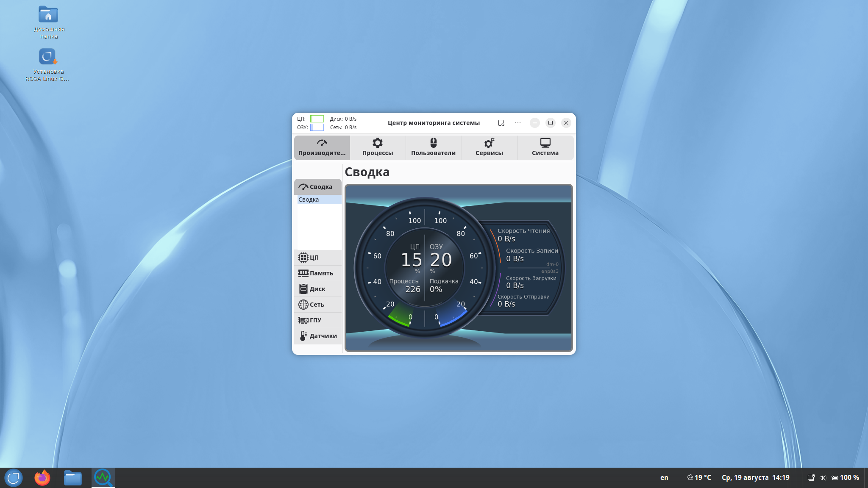Launch Firefox from the taskbar
The image size is (868, 488).
(42, 478)
